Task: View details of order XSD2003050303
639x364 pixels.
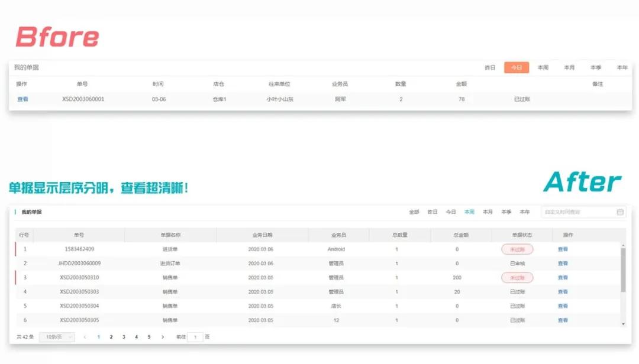Action: pos(563,292)
